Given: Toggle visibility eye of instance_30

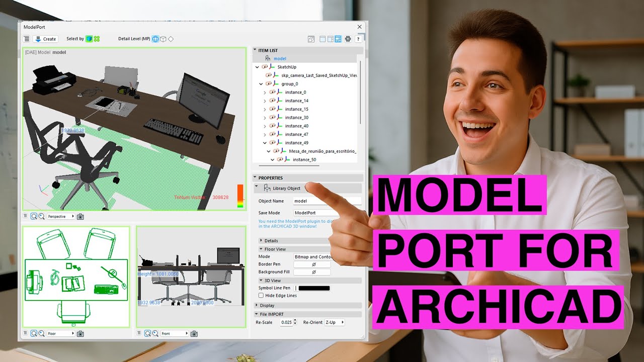Looking at the screenshot, I should [x=272, y=118].
